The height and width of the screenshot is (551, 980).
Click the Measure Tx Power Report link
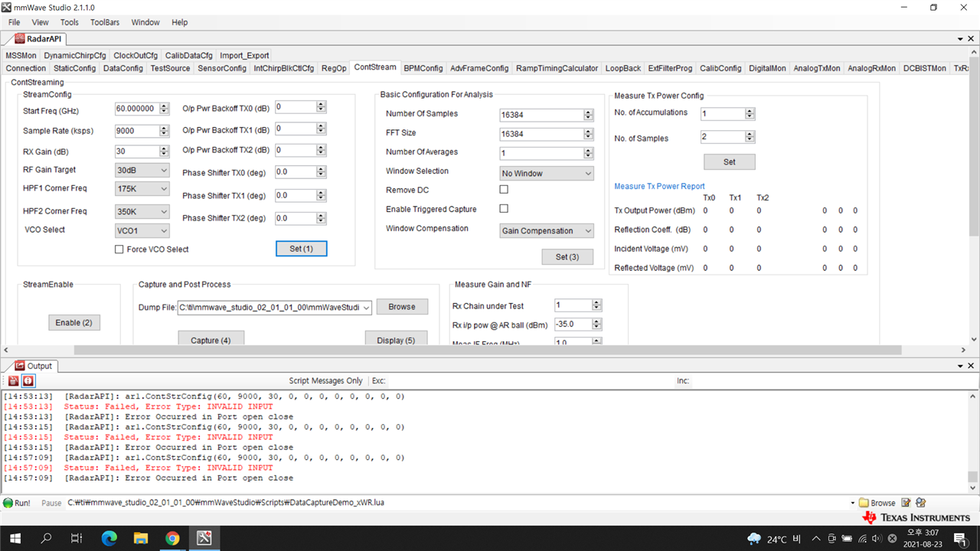click(x=659, y=186)
